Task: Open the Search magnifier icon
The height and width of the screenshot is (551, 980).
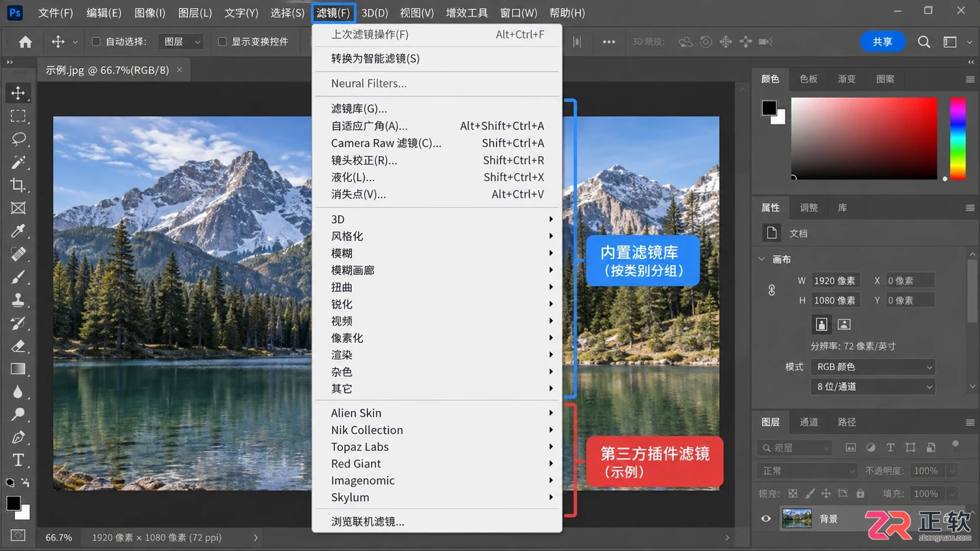Action: click(924, 42)
